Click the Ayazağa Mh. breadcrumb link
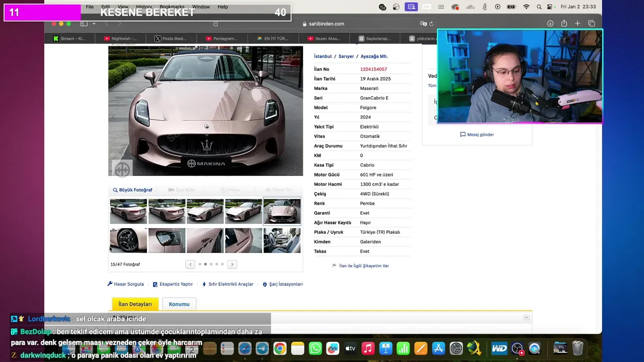Screen dimensions: 644x362 pos(374,56)
